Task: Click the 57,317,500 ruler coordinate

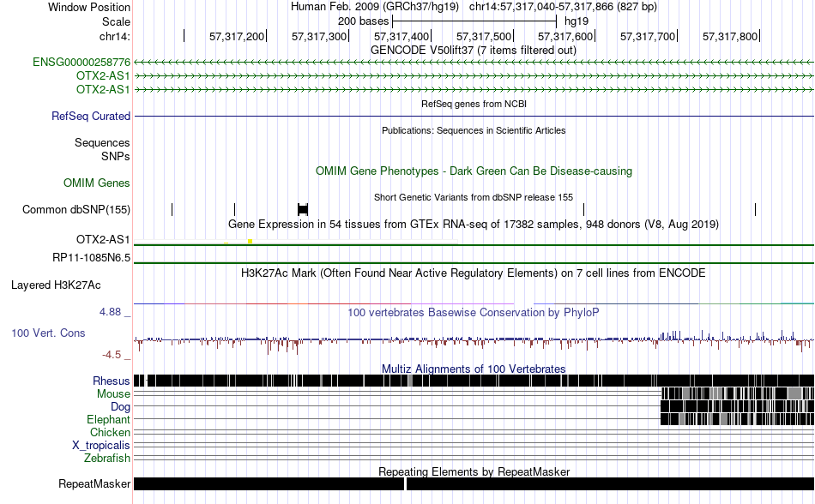Action: coord(484,36)
